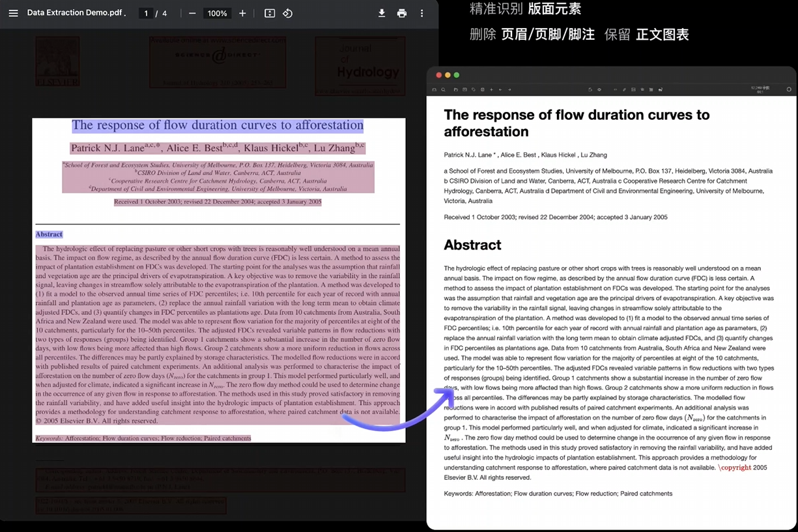The width and height of the screenshot is (798, 532).
Task: Close the right window with the red button
Action: point(439,75)
